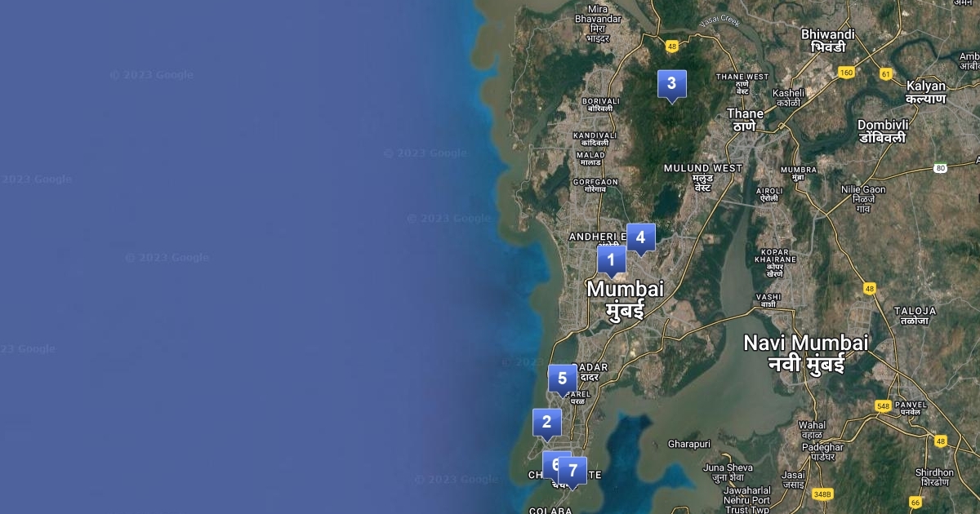Viewport: 980px width, 514px height.
Task: Select map marker number 1
Action: point(611,260)
